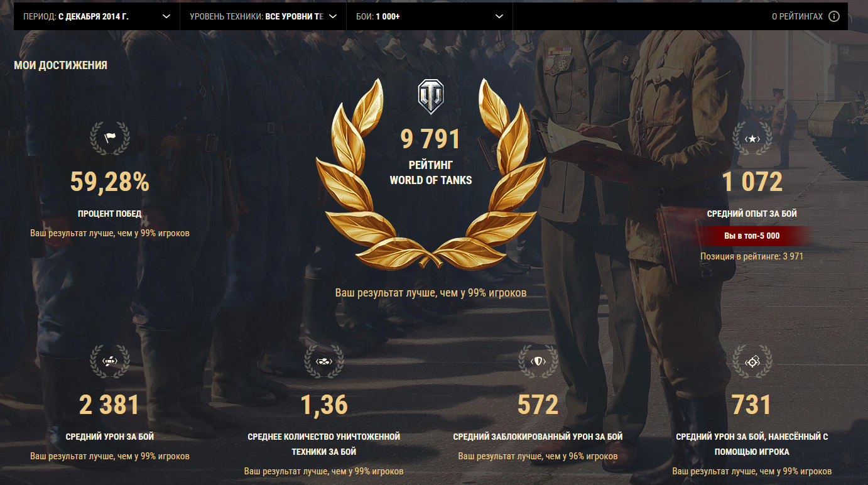This screenshot has height=485, width=868.
Task: Open the О рейтингах link
Action: (x=797, y=16)
